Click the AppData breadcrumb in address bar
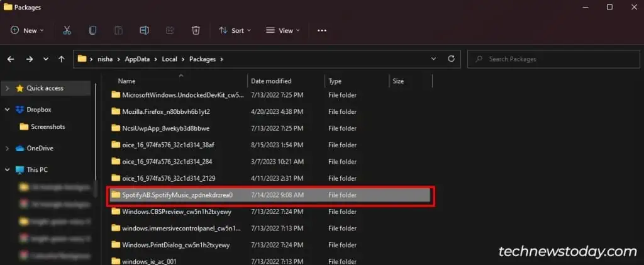Screen dimensions: 644x265 (x=136, y=59)
